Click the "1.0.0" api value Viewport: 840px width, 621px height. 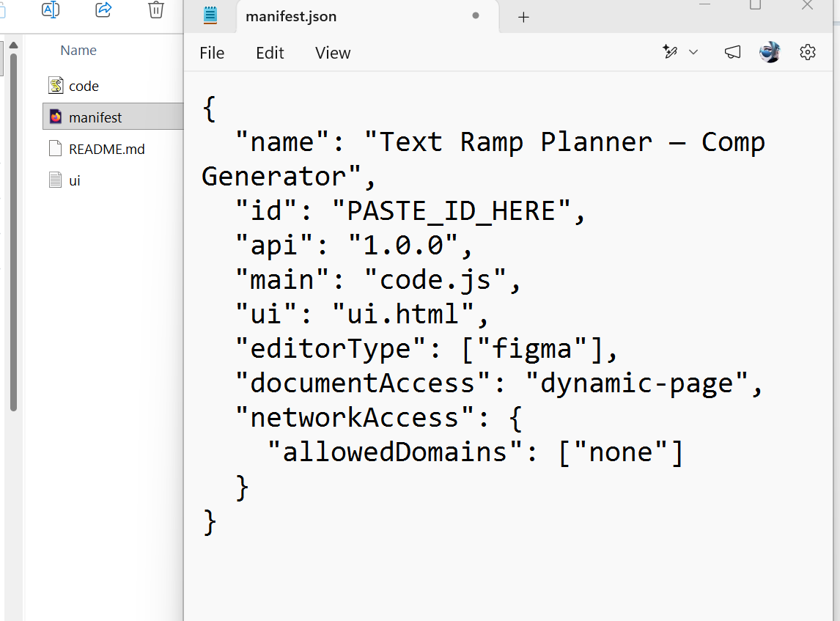403,246
